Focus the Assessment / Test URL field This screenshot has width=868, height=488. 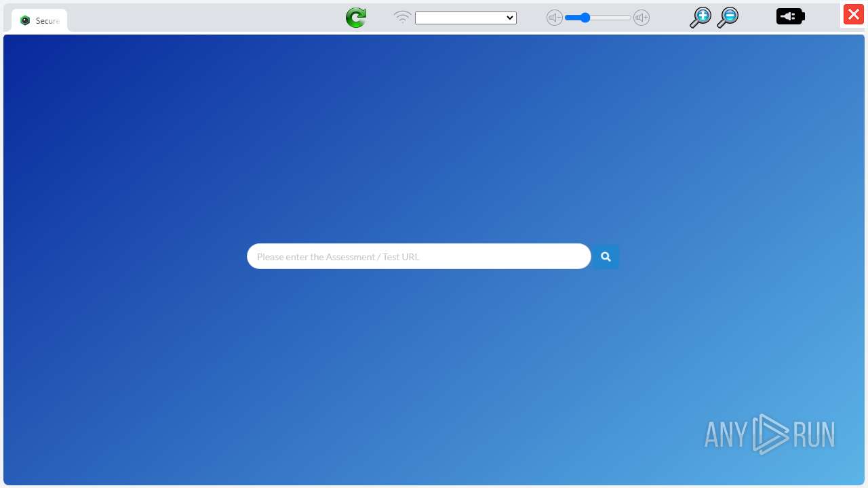tap(419, 256)
